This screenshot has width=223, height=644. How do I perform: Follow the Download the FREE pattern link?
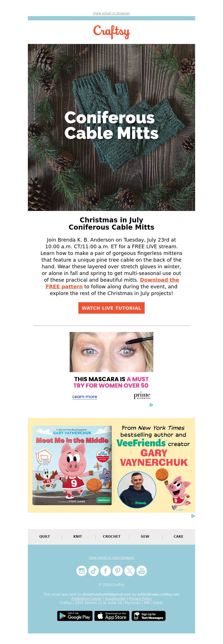[112, 283]
